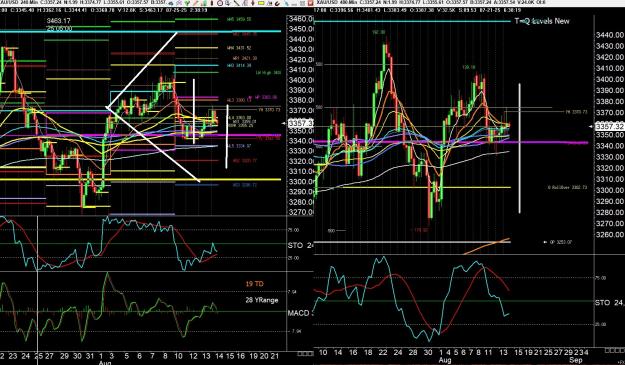Image resolution: width=625 pixels, height=365 pixels.
Task: Click the red icon at the toolbar's right end
Action: coord(311,3)
